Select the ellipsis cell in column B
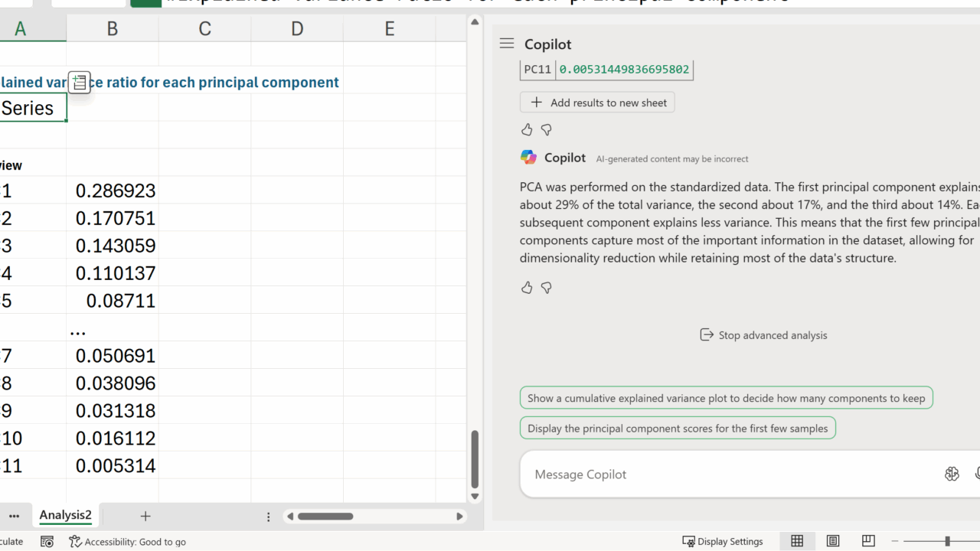 [x=113, y=328]
